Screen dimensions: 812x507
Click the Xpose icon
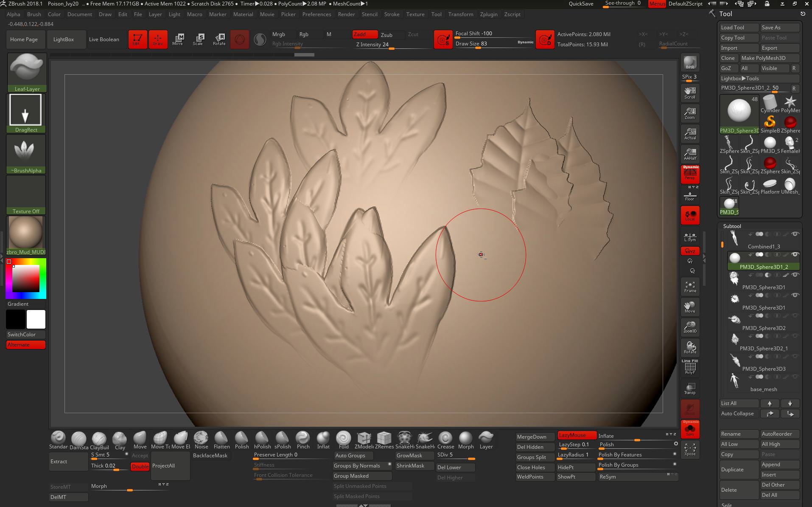tap(690, 449)
